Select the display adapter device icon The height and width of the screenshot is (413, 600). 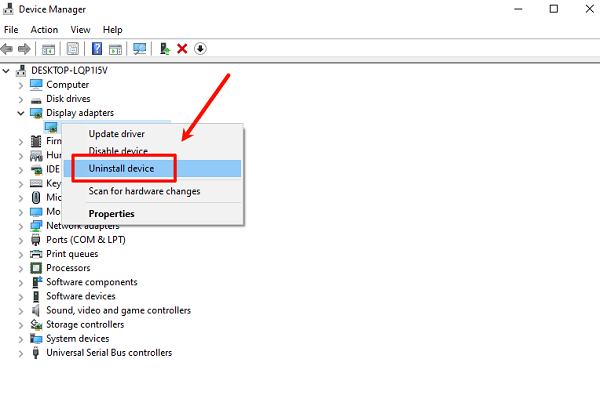pos(51,127)
